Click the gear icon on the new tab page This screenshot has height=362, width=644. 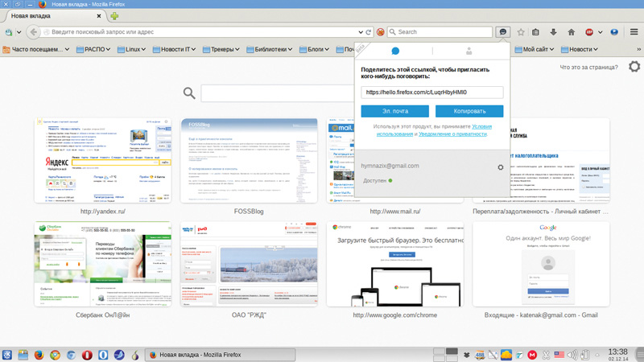[x=634, y=67]
